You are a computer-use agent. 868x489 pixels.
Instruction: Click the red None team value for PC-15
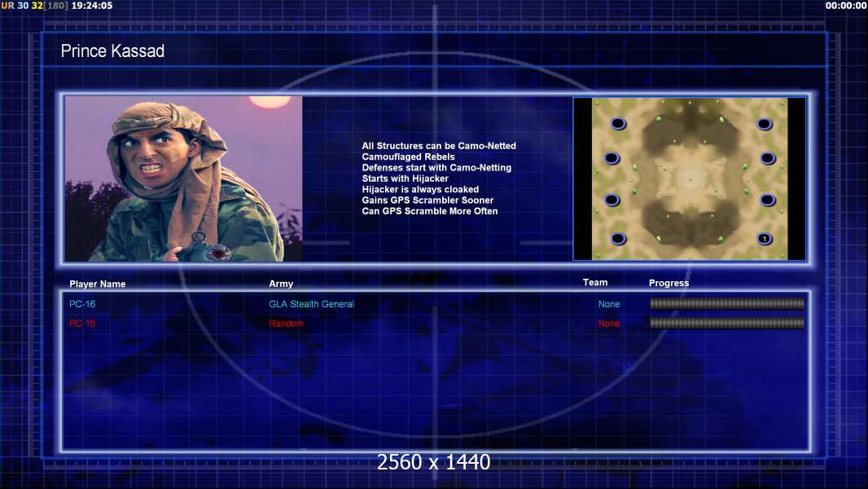[x=609, y=324]
